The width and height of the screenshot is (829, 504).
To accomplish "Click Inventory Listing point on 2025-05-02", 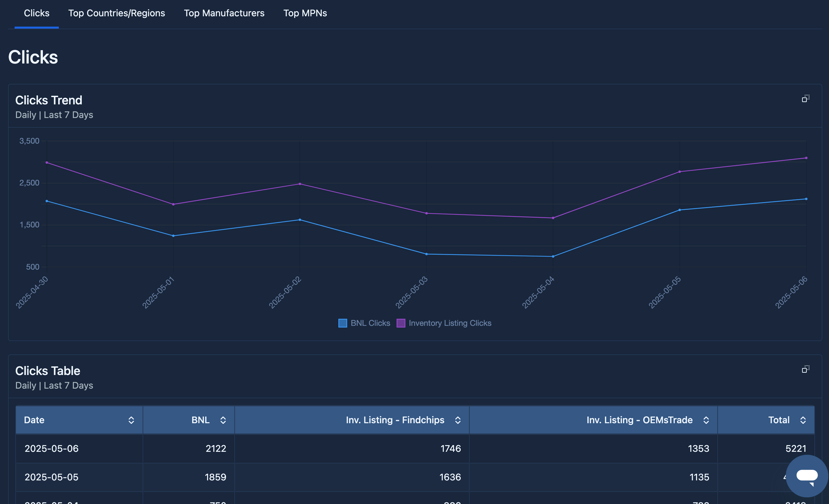I will (x=300, y=184).
